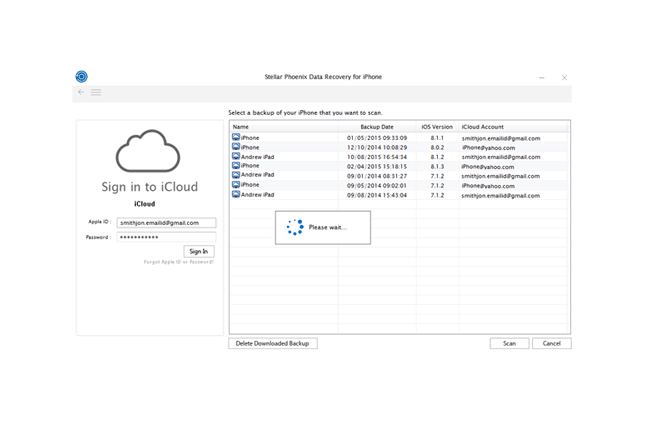Viewport: 645px width, 421px height.
Task: Select date 09/05/2014 09:02:01 cell
Action: tap(377, 186)
